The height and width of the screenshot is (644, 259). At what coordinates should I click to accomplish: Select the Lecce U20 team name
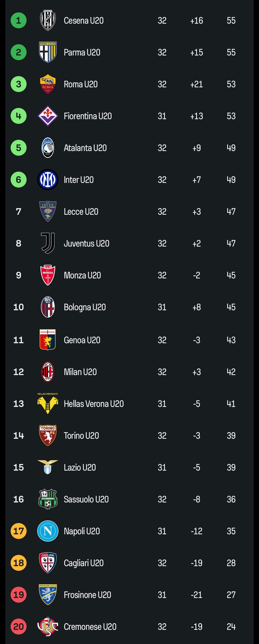[81, 212]
